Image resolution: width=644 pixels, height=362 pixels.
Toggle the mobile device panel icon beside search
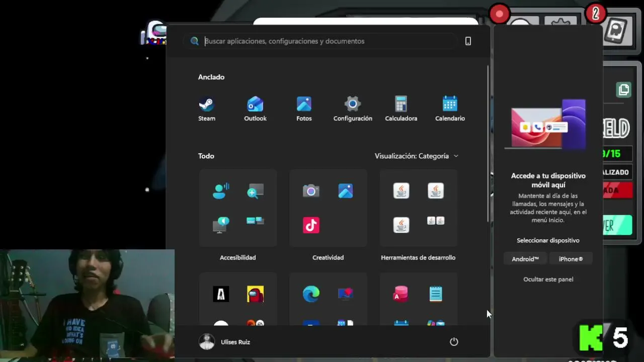[468, 41]
